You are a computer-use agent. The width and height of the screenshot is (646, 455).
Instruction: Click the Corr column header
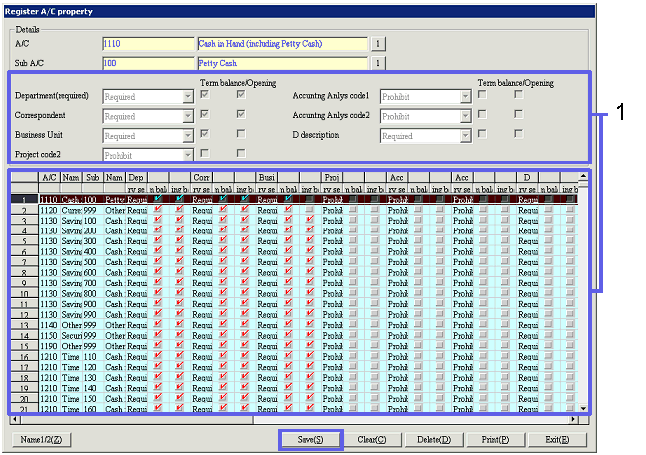[201, 178]
